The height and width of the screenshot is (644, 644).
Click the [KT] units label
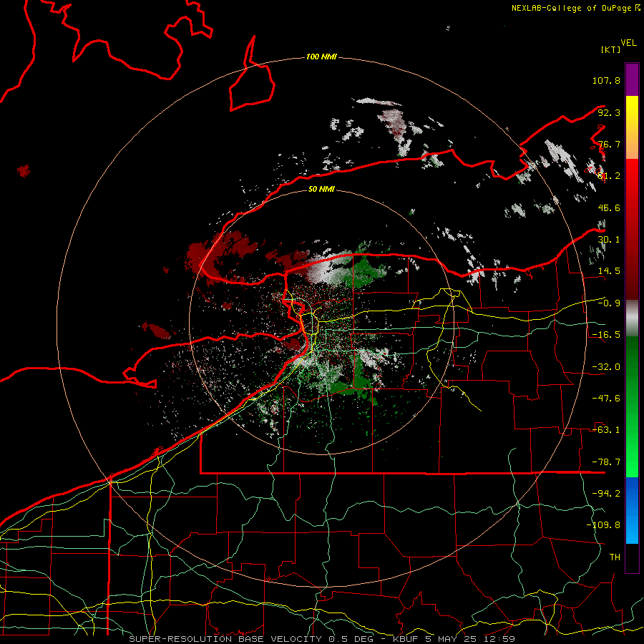611,49
